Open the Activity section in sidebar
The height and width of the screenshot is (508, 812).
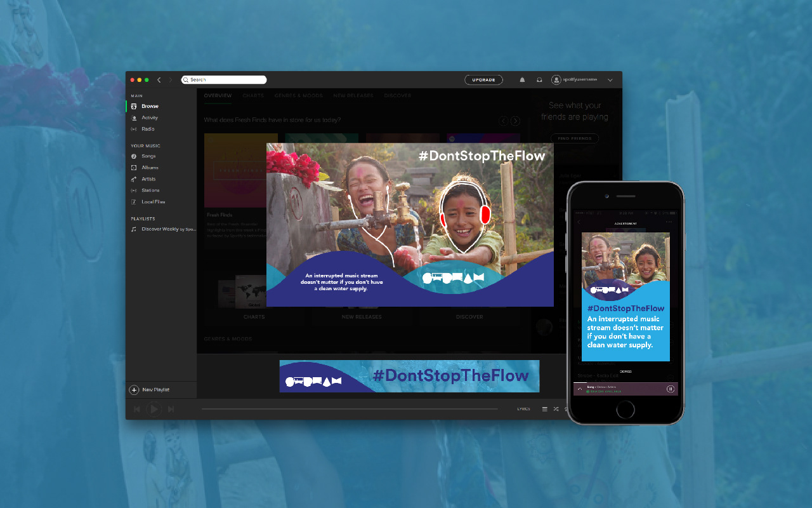pos(150,117)
